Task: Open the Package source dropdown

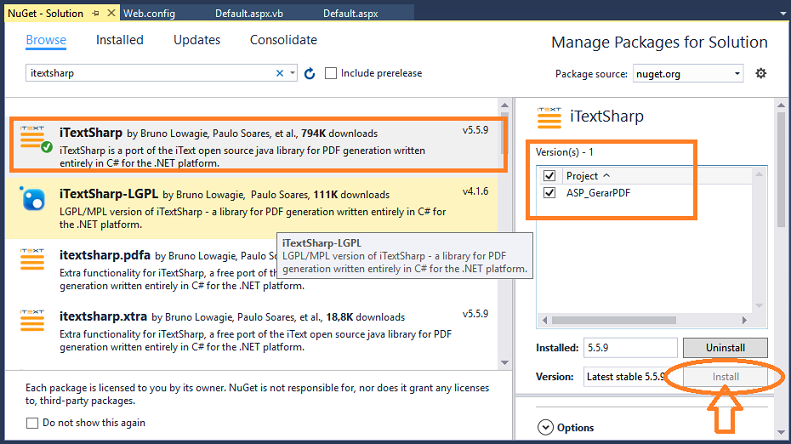Action: (x=688, y=74)
